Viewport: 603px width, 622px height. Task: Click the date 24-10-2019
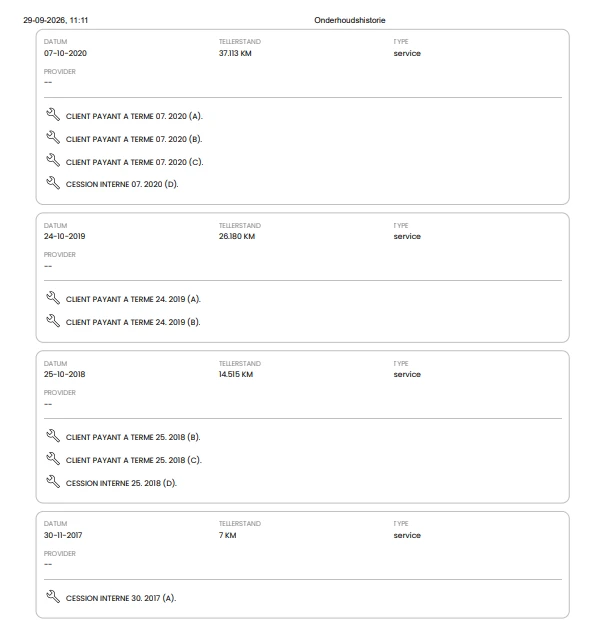65,236
